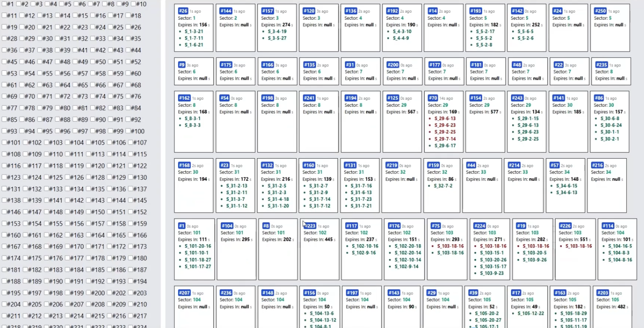Select the #217 checkbox
Screen dimensions: 644x328
pos(130,316)
